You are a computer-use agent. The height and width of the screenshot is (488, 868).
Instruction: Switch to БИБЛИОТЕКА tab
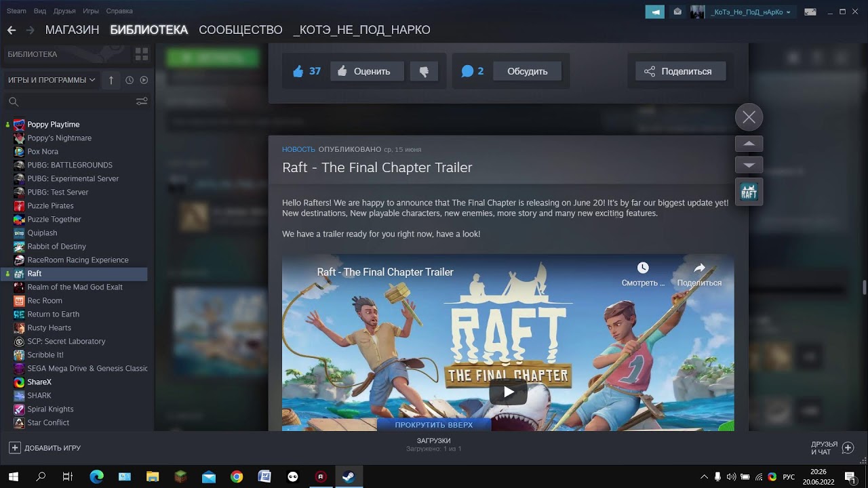(149, 30)
